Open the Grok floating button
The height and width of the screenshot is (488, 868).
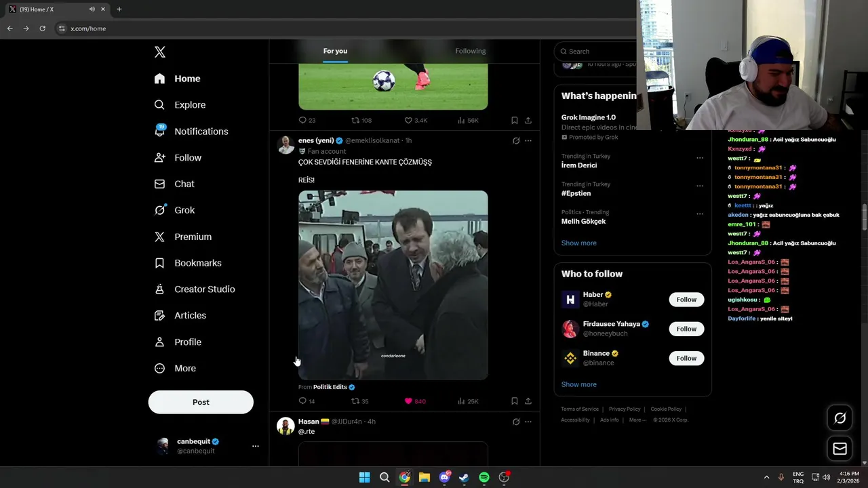coord(840,418)
